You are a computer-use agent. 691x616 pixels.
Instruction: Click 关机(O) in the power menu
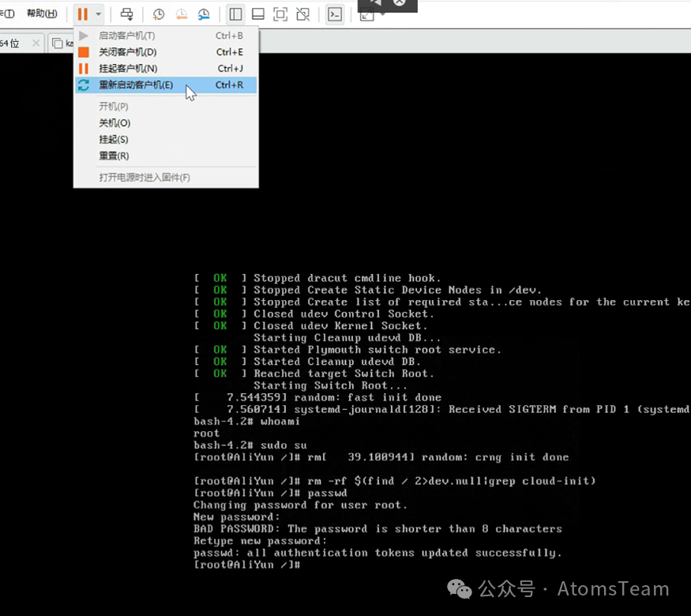(115, 123)
